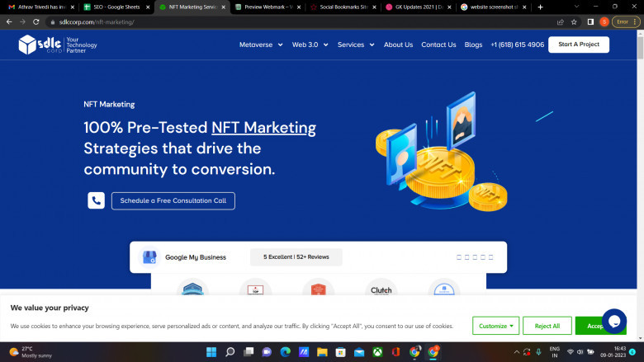Open Windows Start menu
Screen dimensions: 644x362
211,352
